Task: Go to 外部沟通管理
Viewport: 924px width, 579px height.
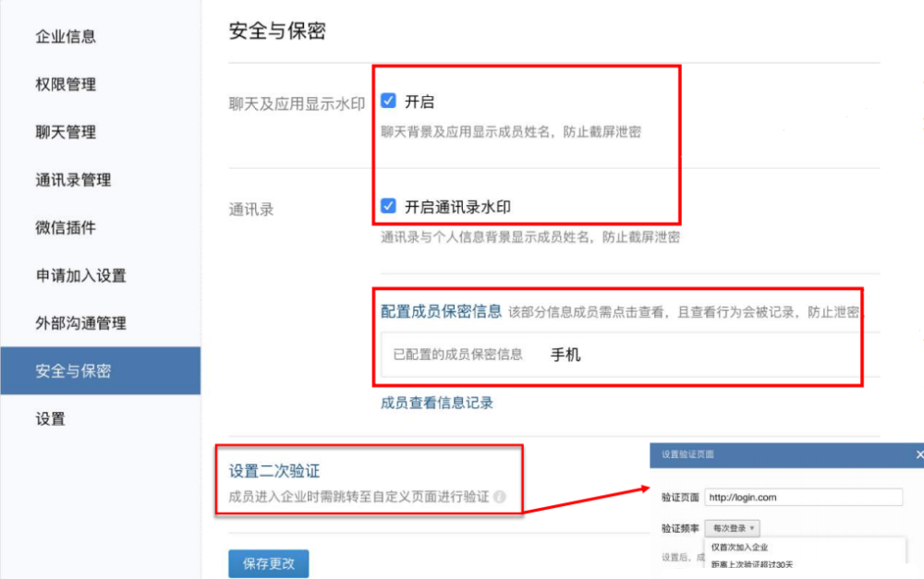Action: coord(80,323)
